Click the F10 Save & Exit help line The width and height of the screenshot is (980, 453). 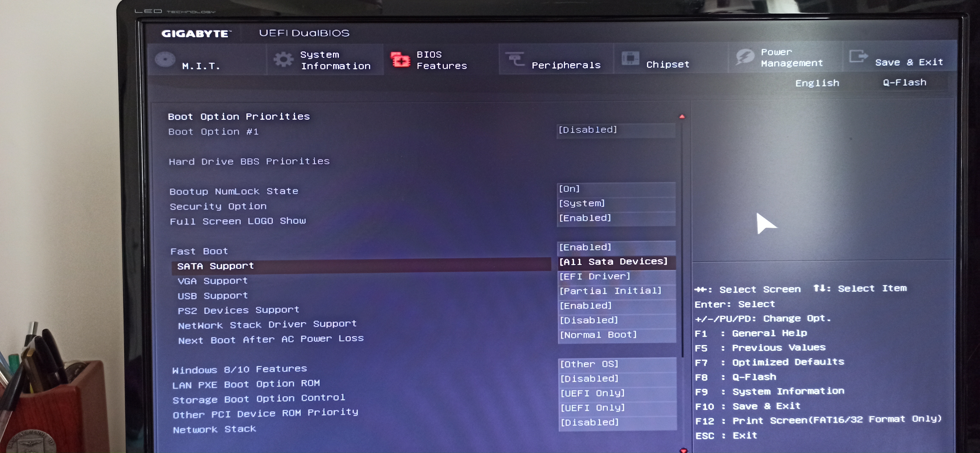pos(748,406)
